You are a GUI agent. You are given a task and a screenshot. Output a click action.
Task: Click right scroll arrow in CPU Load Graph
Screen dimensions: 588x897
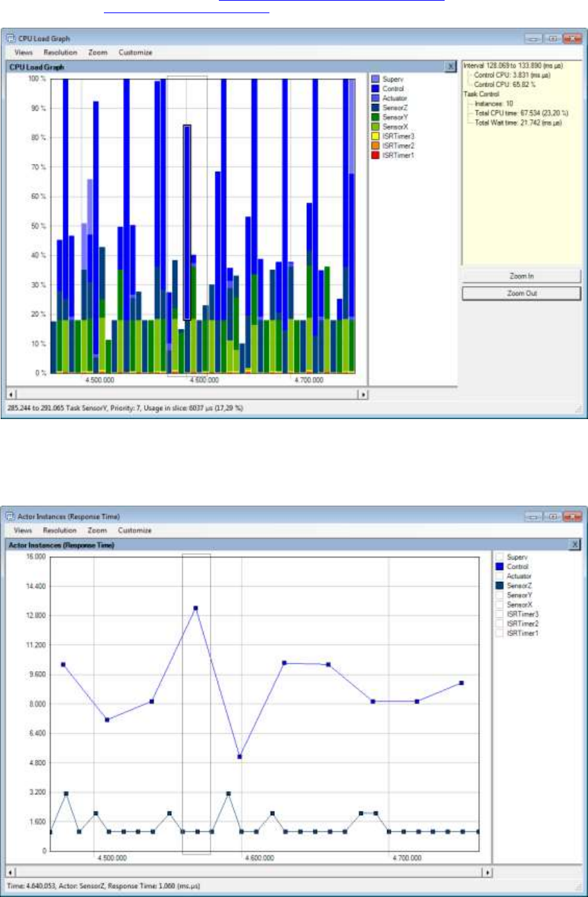point(362,393)
